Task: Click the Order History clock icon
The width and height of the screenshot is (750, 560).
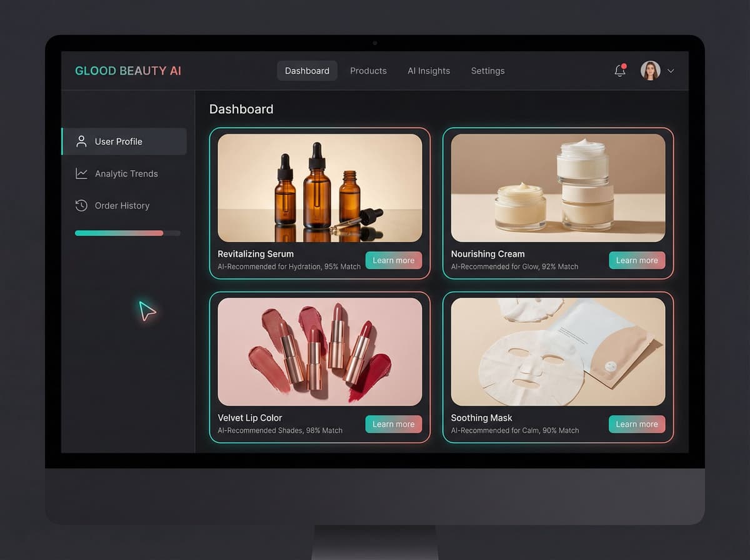Action: tap(81, 206)
